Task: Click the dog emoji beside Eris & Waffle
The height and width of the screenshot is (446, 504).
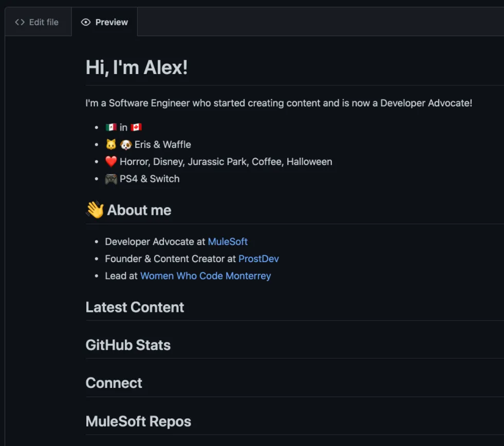Action: tap(126, 144)
